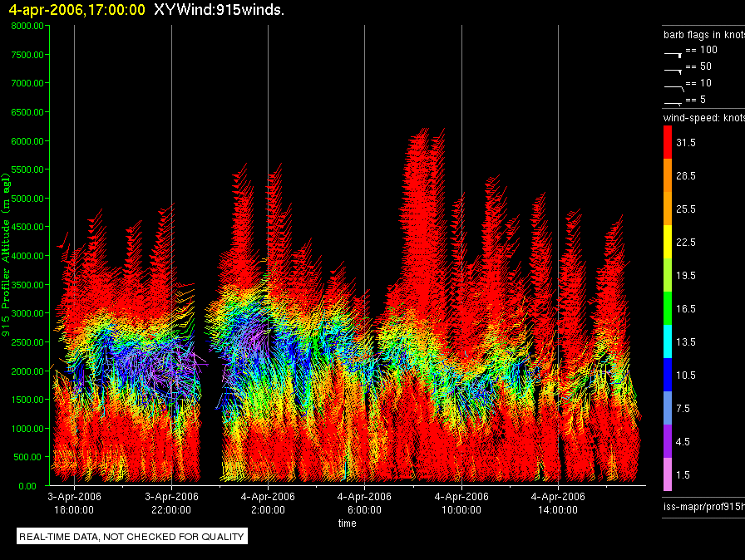Click the 5000.00 altitude tick label
This screenshot has height=560, width=745.
tap(27, 199)
